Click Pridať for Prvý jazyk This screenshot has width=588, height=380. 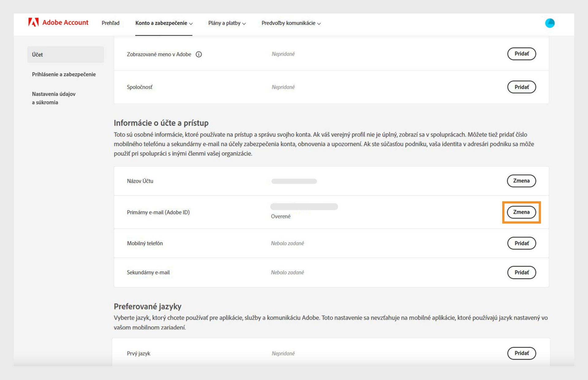(521, 353)
